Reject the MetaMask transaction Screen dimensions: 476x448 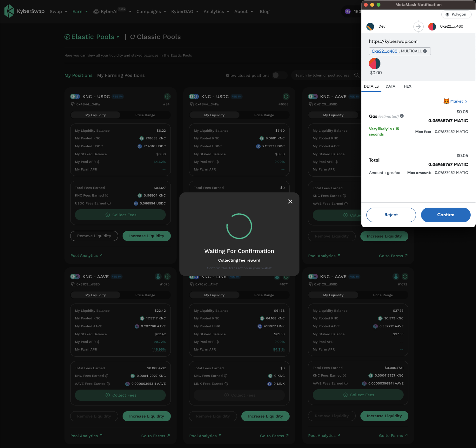(x=391, y=215)
